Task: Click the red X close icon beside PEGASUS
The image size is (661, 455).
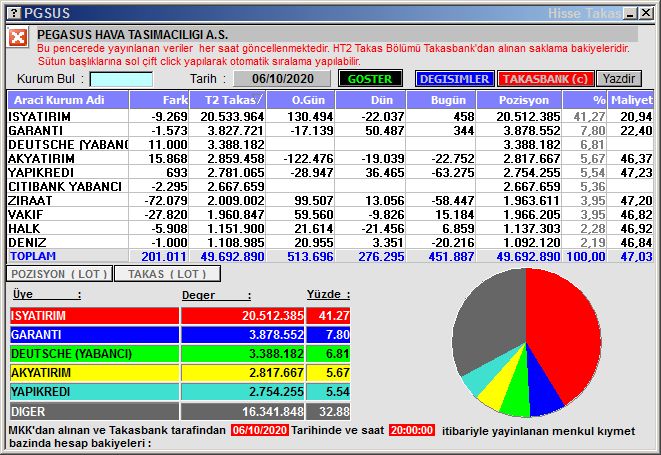Action: (18, 38)
